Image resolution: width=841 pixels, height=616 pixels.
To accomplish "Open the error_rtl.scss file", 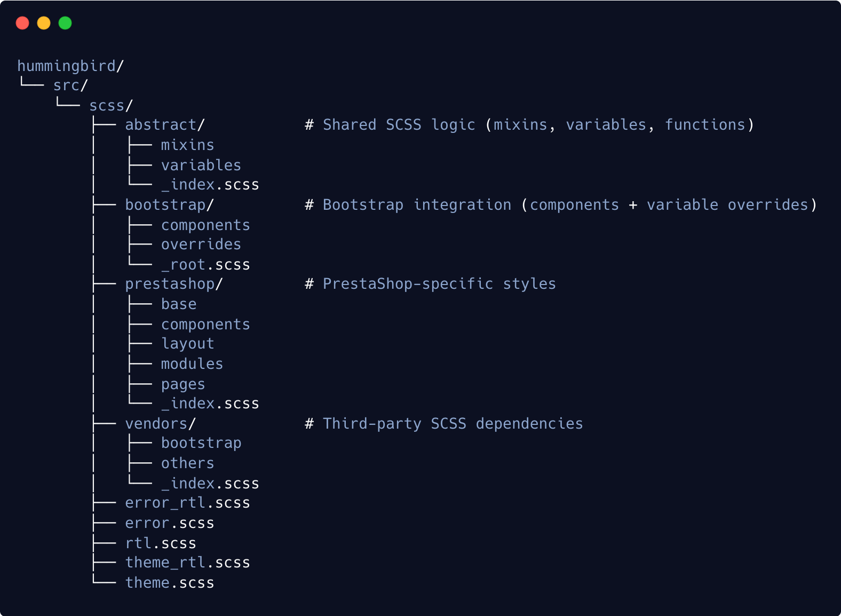I will [x=187, y=503].
